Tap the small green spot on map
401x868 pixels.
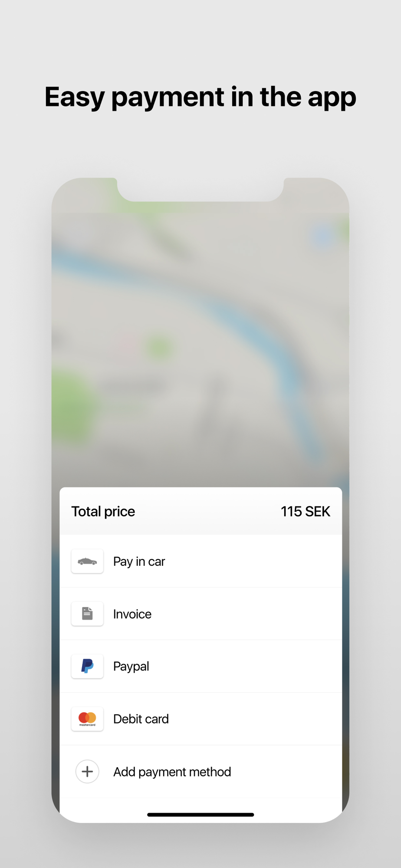click(159, 347)
